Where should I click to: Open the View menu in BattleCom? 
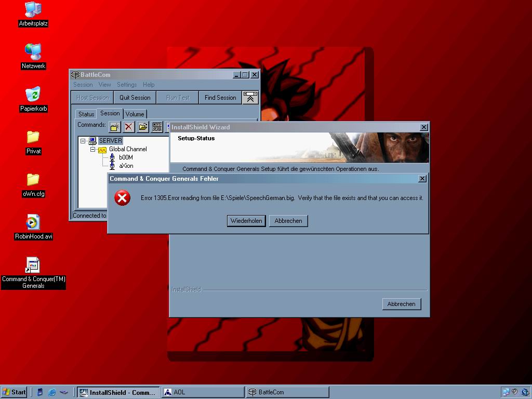[104, 85]
